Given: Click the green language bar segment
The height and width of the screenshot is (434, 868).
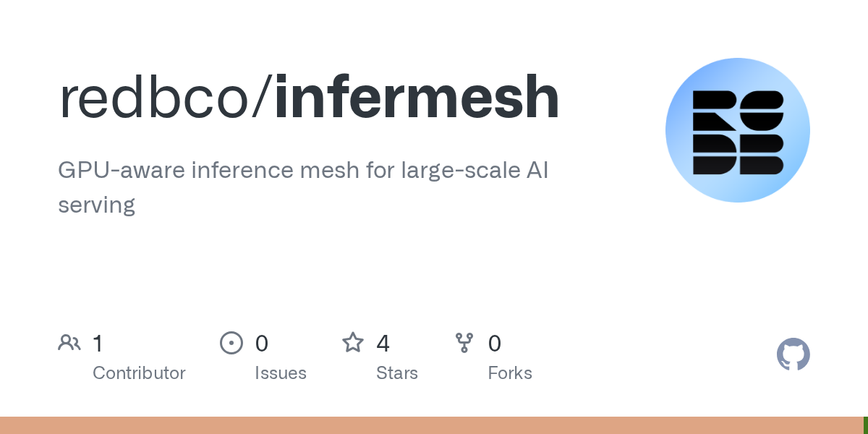Looking at the screenshot, I should click(866, 425).
